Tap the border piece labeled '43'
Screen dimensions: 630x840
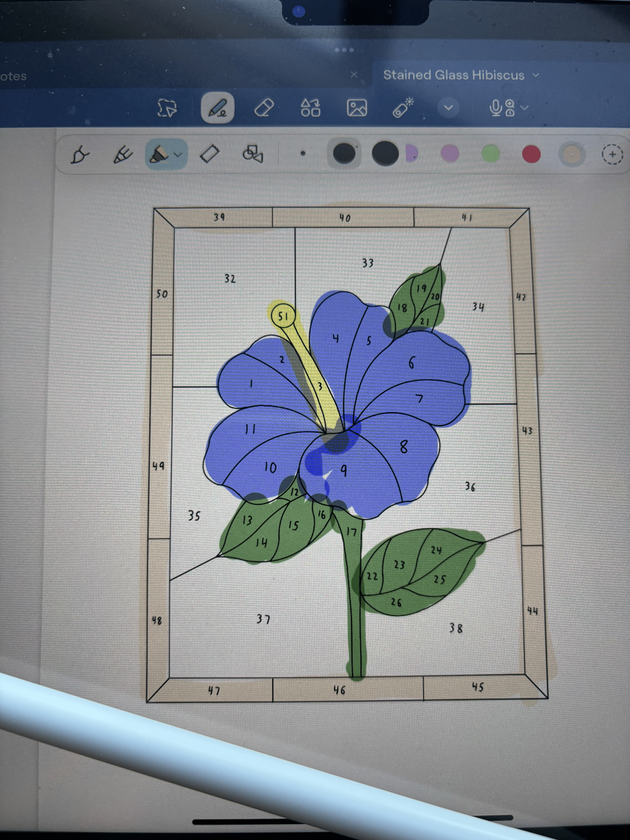(x=527, y=431)
